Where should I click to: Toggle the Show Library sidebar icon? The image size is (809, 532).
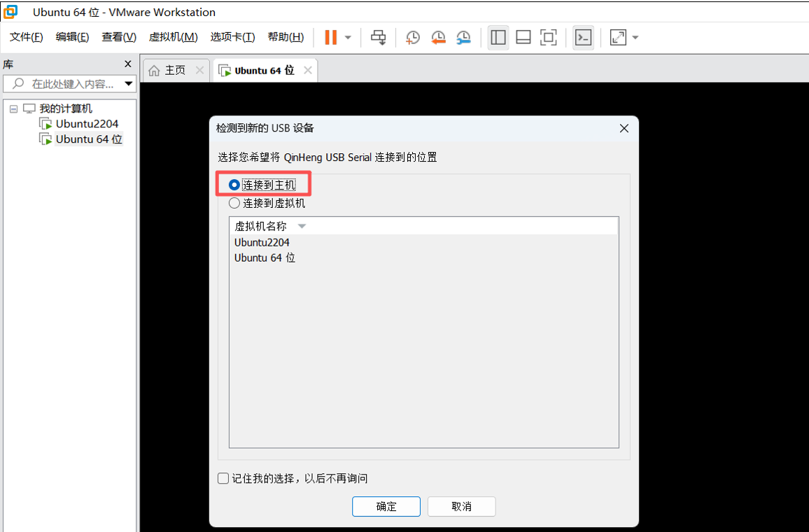pos(498,37)
